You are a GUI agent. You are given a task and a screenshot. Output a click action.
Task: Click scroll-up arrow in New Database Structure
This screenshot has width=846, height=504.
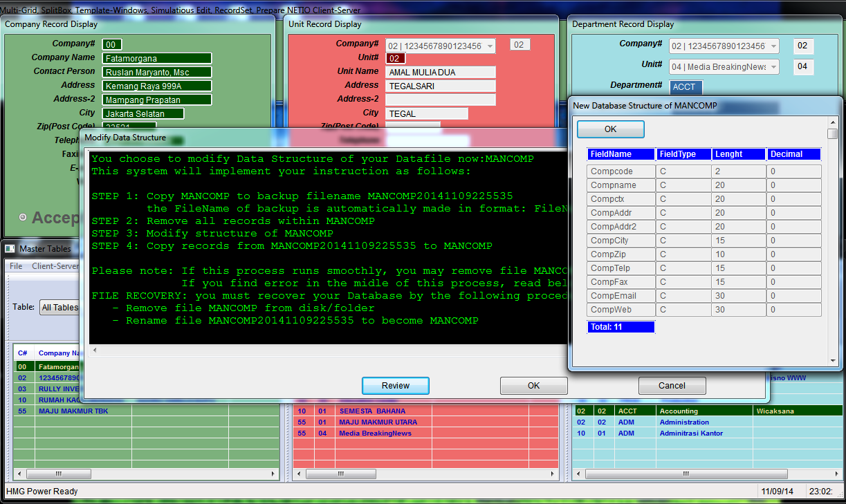833,123
